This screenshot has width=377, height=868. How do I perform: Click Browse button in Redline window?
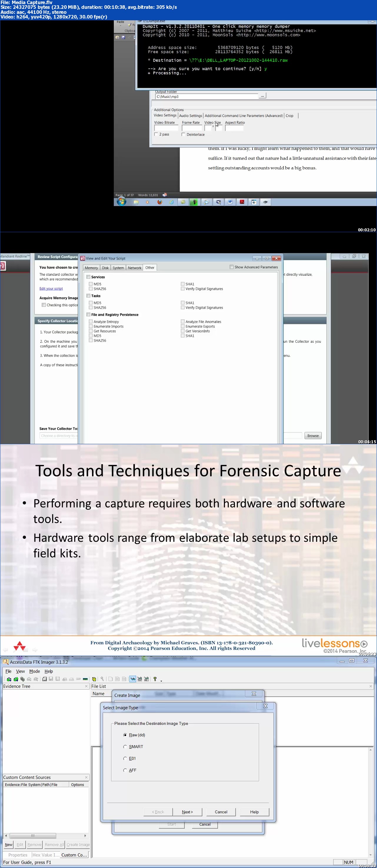coord(313,436)
